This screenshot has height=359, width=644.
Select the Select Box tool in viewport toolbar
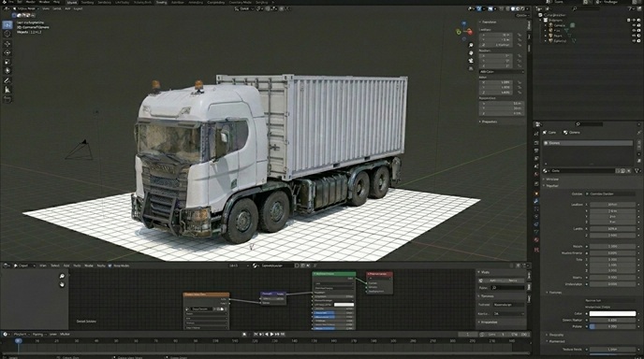7,25
